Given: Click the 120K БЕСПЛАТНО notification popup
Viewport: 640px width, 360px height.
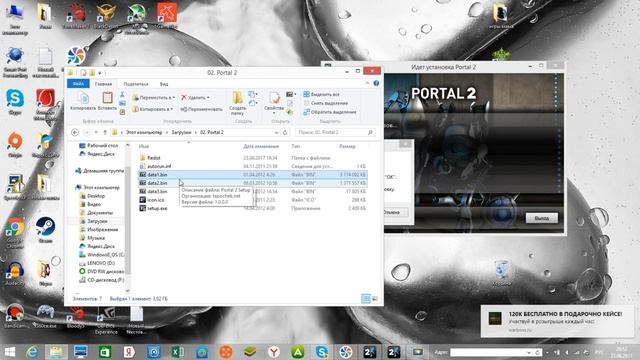Looking at the screenshot, I should coord(557,321).
